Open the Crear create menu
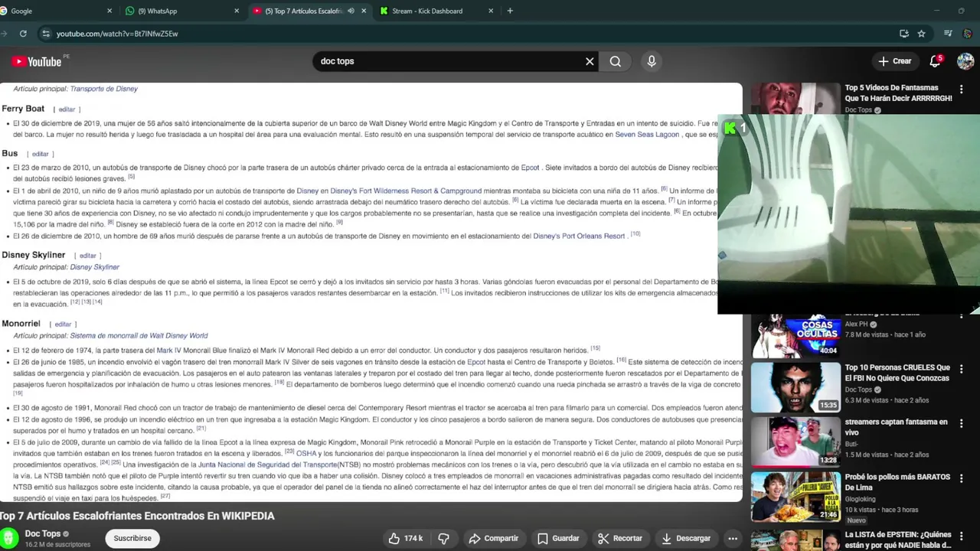 (895, 61)
